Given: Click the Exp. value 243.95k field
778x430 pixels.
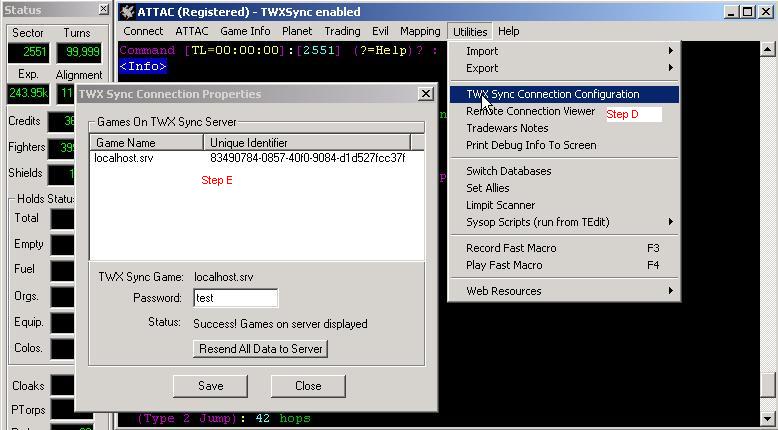Looking at the screenshot, I should click(x=29, y=93).
